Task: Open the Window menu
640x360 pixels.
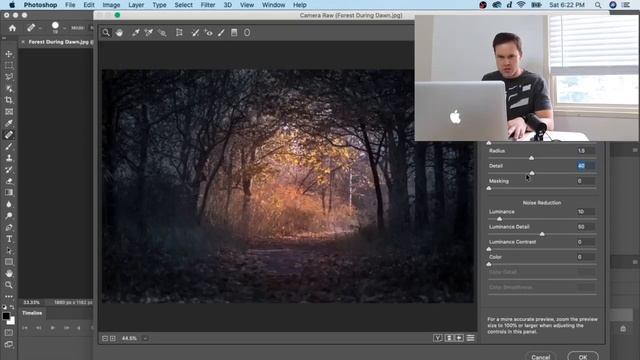Action: point(273,5)
